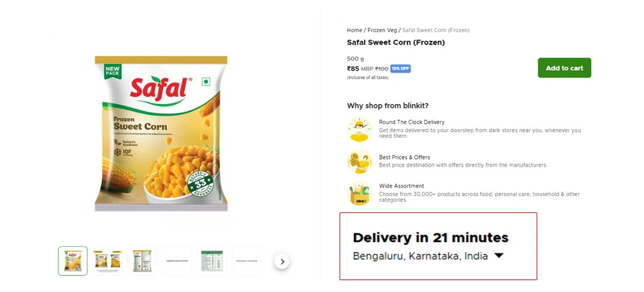Image resolution: width=644 pixels, height=292 pixels.
Task: Go to Home breadcrumb
Action: [x=354, y=30]
